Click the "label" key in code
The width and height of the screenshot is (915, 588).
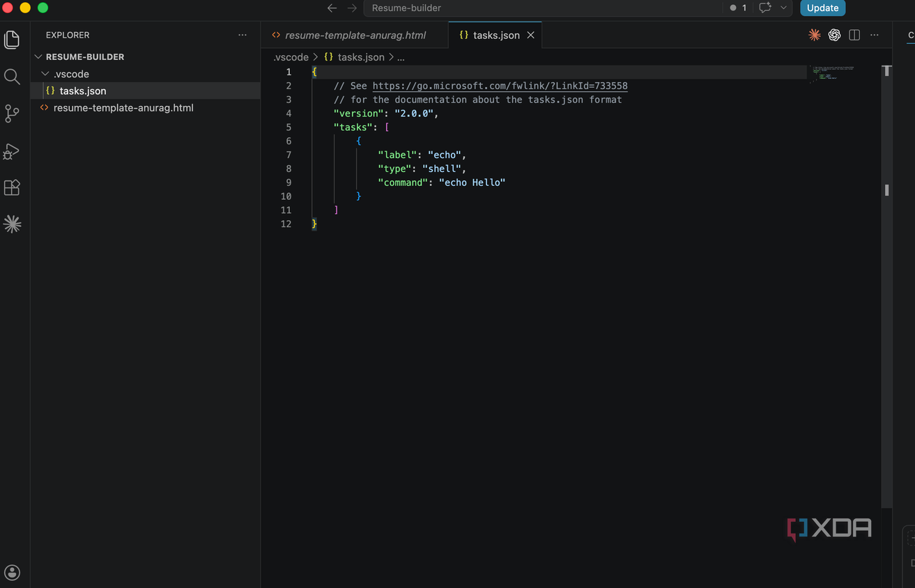397,155
